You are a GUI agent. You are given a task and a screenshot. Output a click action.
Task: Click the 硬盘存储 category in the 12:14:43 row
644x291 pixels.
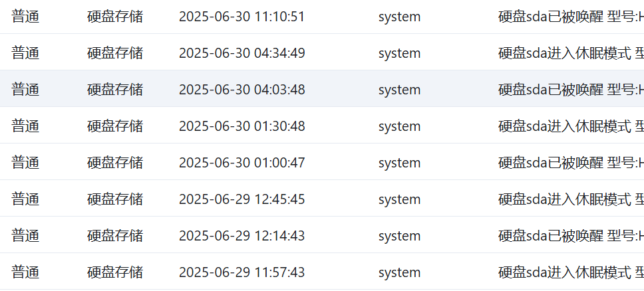pos(115,236)
